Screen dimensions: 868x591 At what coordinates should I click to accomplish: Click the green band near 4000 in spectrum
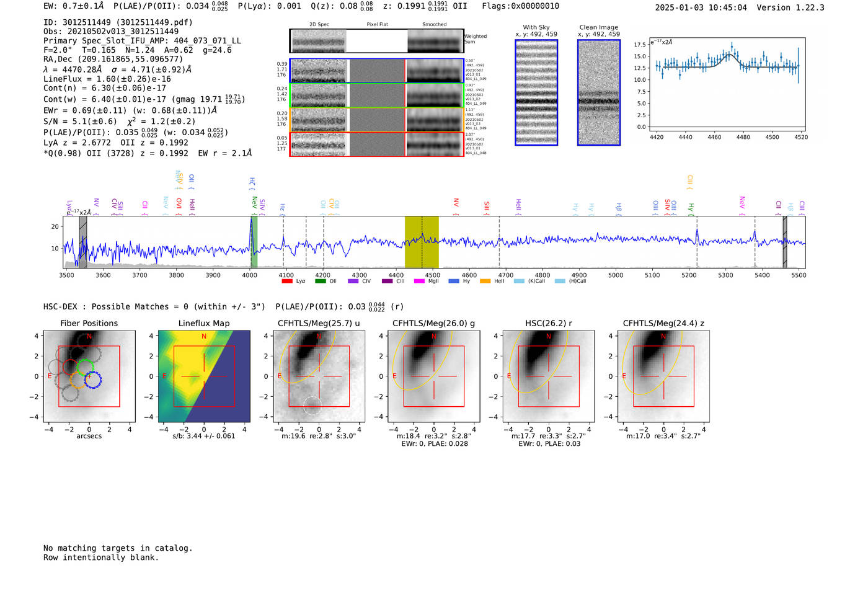click(254, 242)
